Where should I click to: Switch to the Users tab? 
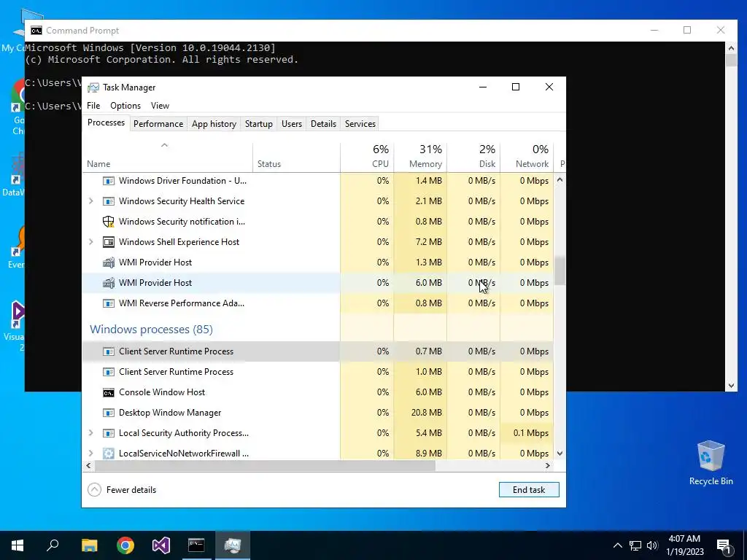292,124
